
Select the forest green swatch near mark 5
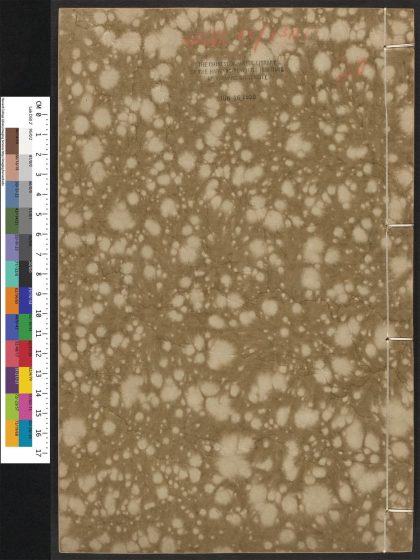tap(12, 221)
